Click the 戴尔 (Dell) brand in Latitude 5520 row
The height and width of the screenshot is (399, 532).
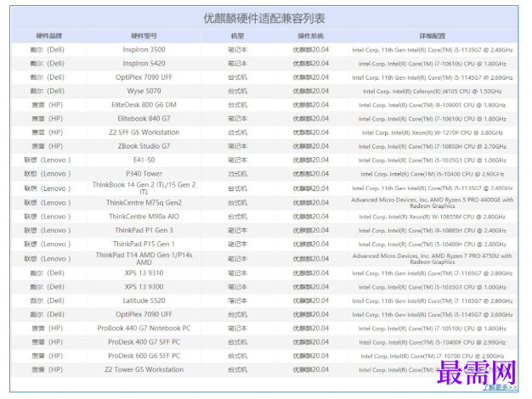(47, 301)
